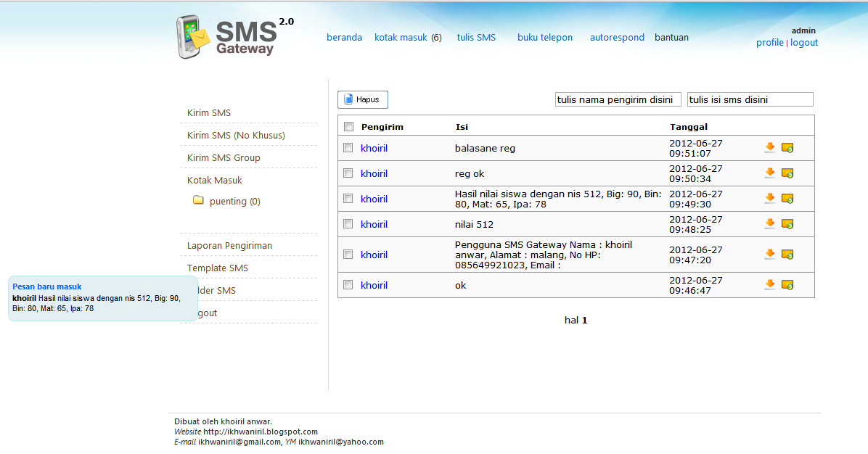Click the orange arrow icon in the 09:49:30 row
This screenshot has width=868, height=454.
769,199
